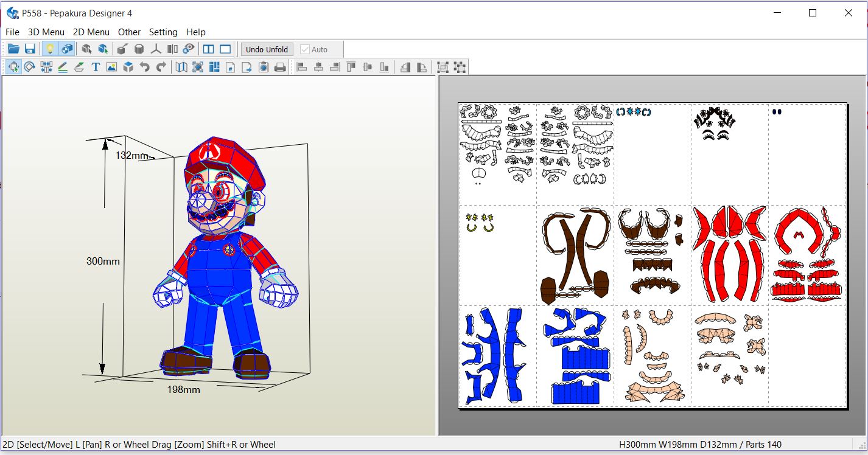Toggle the light bulb shading mode
Image resolution: width=868 pixels, height=455 pixels.
[49, 49]
